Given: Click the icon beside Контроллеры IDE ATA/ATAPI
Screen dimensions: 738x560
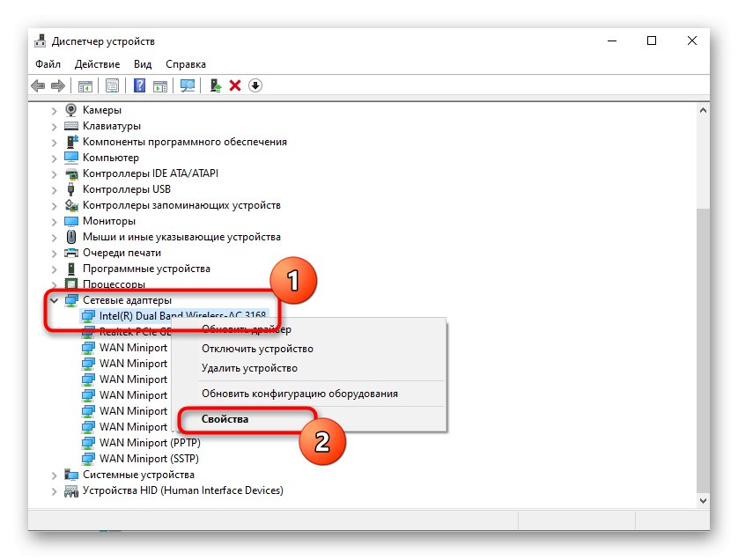Looking at the screenshot, I should click(71, 173).
